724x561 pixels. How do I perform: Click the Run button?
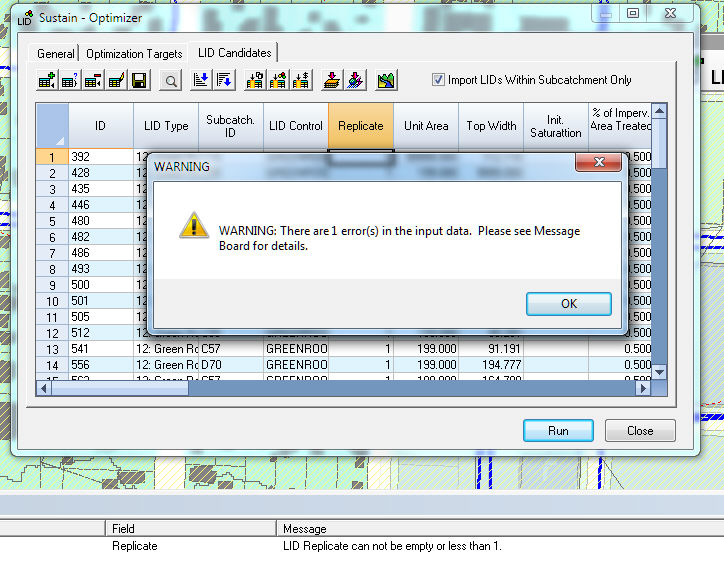(x=558, y=431)
